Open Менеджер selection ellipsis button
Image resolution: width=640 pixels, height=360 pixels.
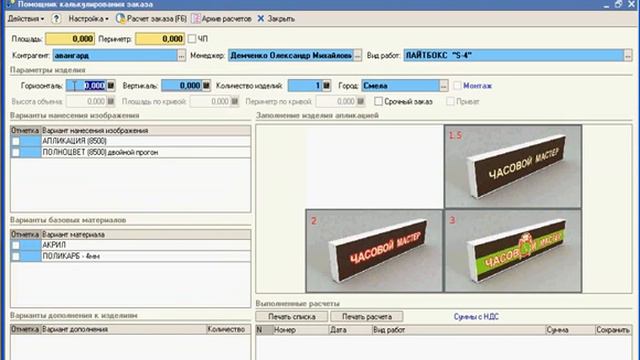coord(358,56)
